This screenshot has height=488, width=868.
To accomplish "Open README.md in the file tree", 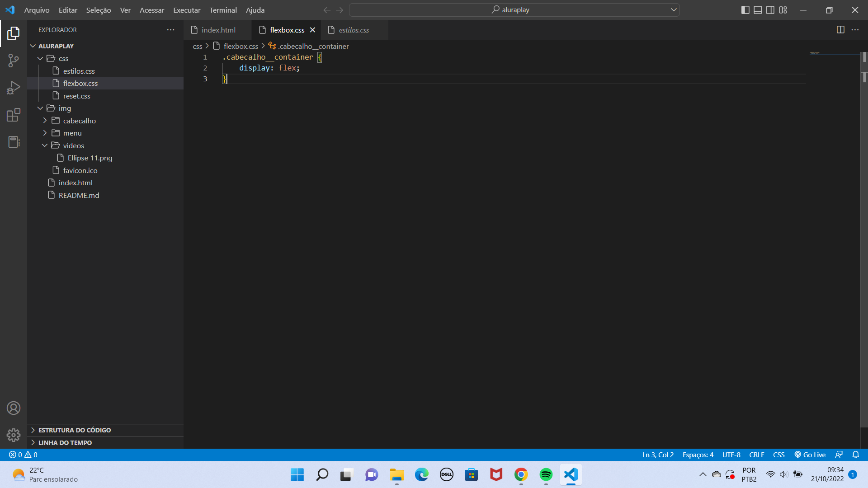I will click(x=105, y=195).
